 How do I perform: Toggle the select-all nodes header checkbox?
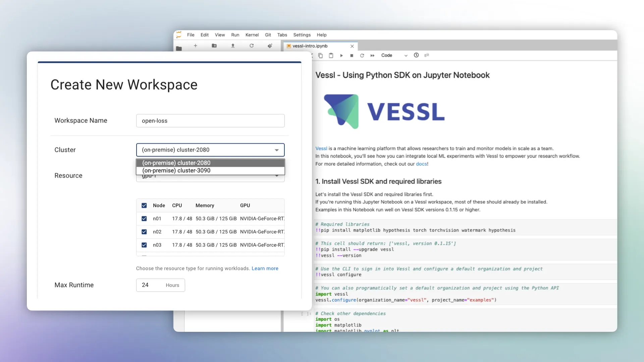point(144,205)
